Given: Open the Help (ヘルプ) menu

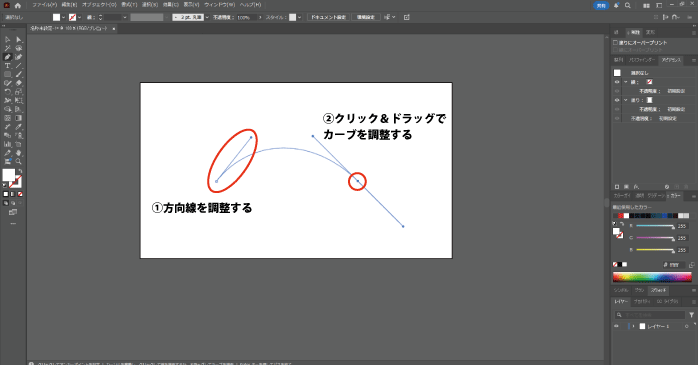Looking at the screenshot, I should pos(250,5).
